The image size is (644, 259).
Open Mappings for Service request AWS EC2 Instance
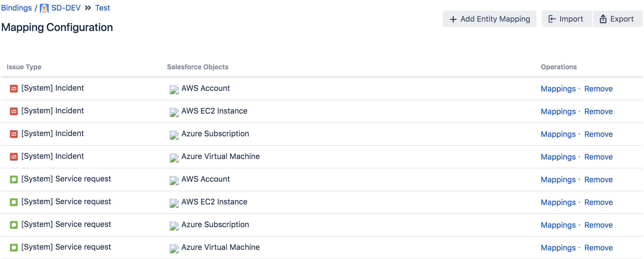(558, 202)
